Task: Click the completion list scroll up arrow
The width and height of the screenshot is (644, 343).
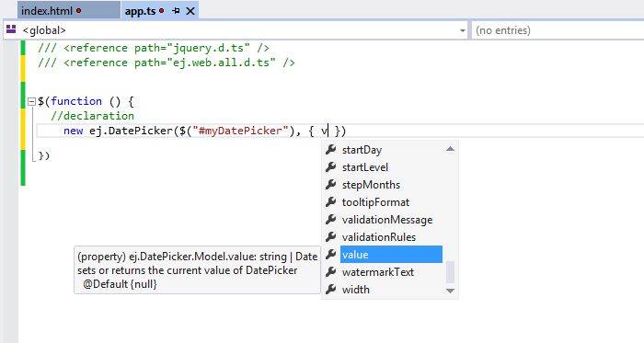Action: click(x=450, y=149)
